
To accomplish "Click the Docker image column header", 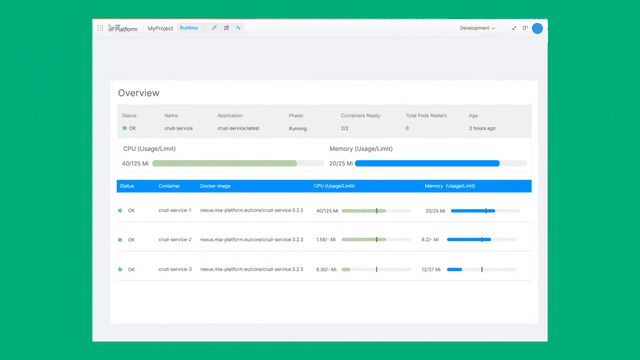I will [x=215, y=186].
